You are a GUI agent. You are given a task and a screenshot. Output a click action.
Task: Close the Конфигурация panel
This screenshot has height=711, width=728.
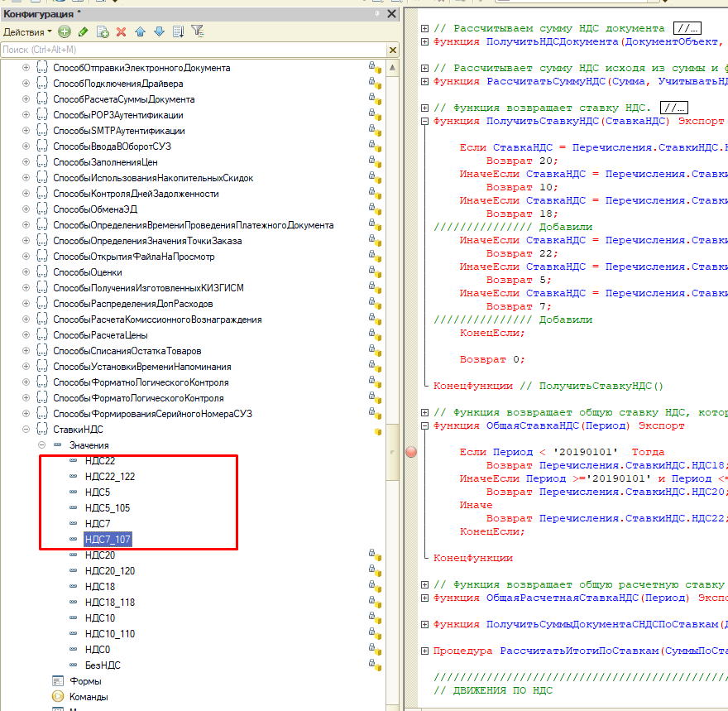pyautogui.click(x=391, y=14)
